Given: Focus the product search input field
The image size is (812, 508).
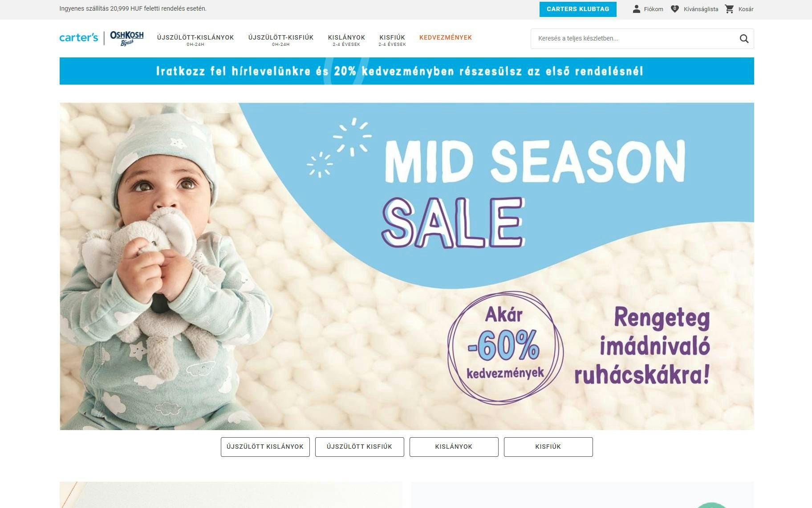Looking at the screenshot, I should (x=634, y=39).
